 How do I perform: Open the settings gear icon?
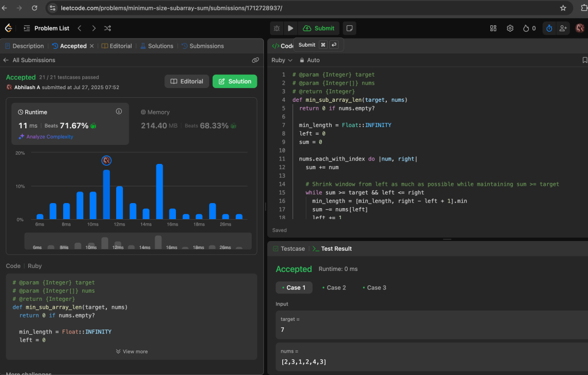pyautogui.click(x=510, y=28)
